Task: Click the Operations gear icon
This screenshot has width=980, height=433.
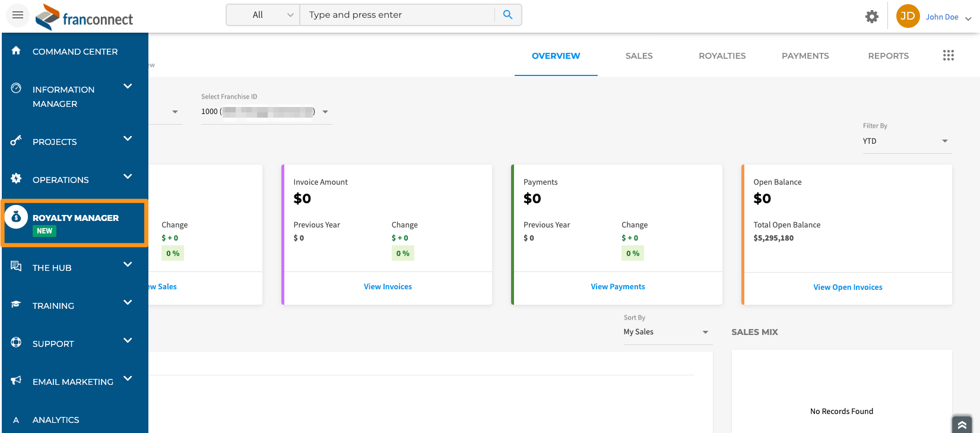Action: point(16,178)
